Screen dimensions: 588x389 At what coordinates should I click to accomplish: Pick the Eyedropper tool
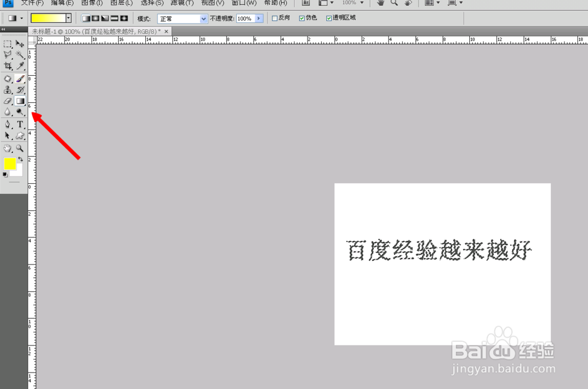tap(19, 66)
